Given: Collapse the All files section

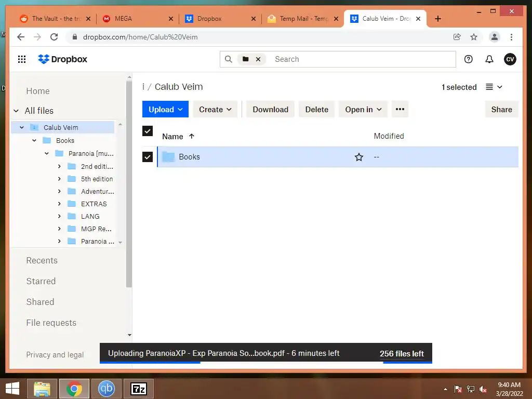Looking at the screenshot, I should coord(16,111).
